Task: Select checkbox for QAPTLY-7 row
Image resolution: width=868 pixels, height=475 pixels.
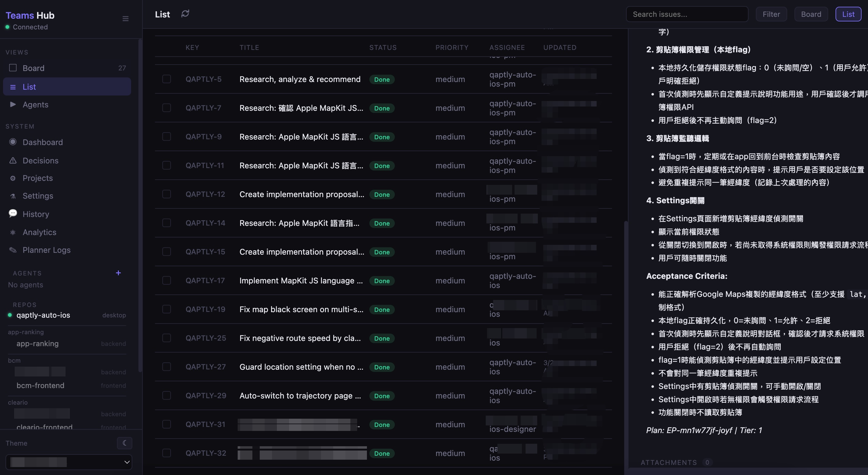Action: click(x=166, y=108)
